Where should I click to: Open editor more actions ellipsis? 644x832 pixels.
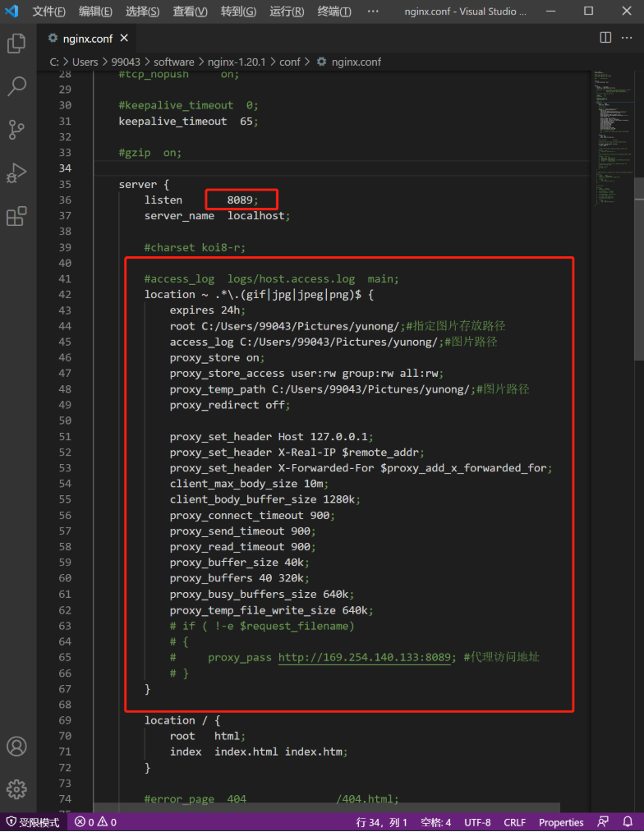627,38
